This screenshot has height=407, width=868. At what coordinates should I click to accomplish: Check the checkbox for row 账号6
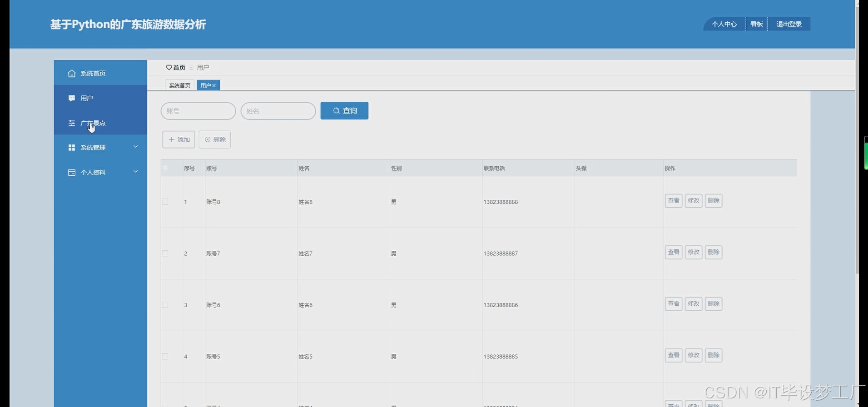click(x=165, y=305)
